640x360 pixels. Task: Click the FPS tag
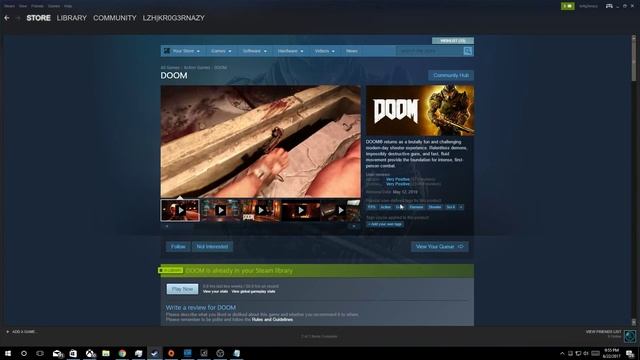point(371,207)
